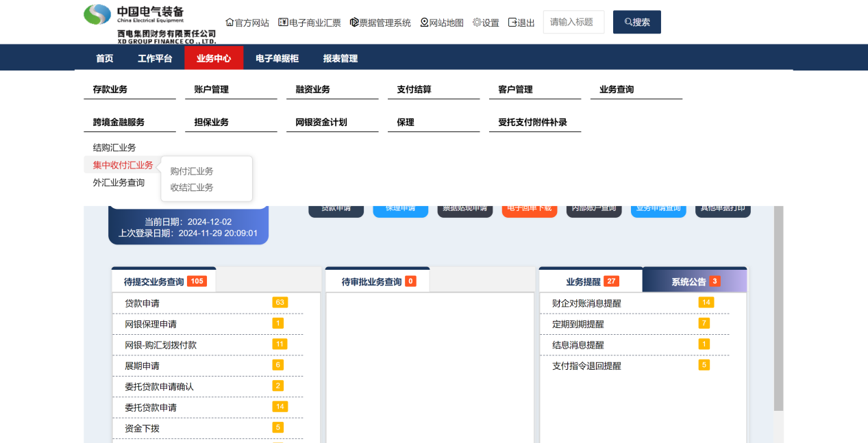Open the 电子单据柜 menu tab
This screenshot has height=443, width=868.
pyautogui.click(x=277, y=58)
